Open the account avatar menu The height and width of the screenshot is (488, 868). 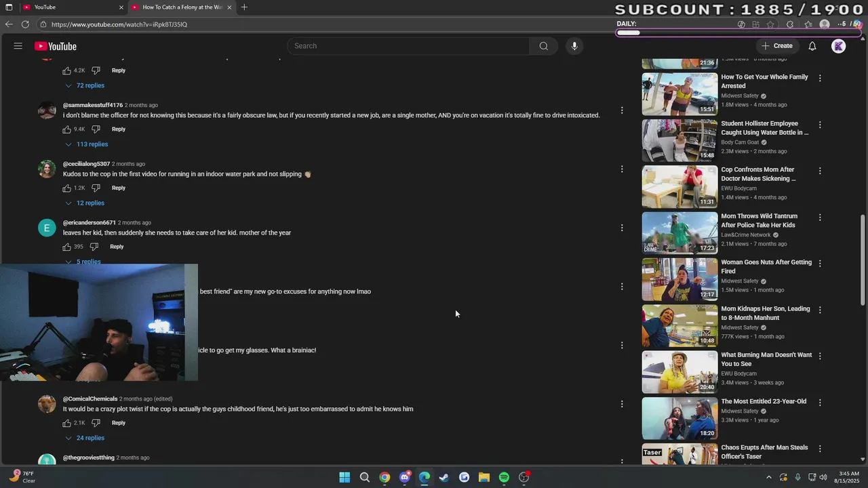click(x=839, y=46)
